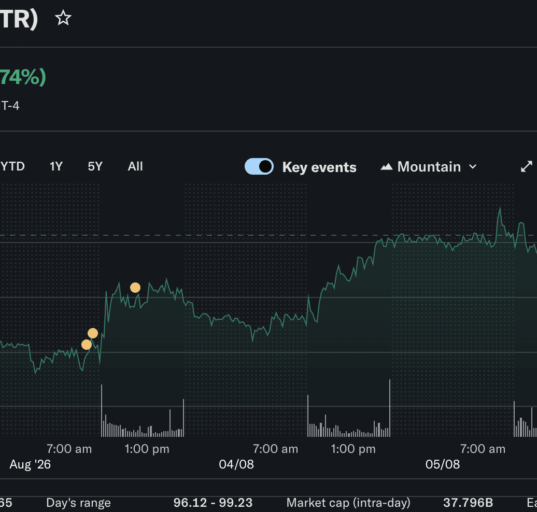537x512 pixels.
Task: Switch chart to 5Y range
Action: [95, 166]
